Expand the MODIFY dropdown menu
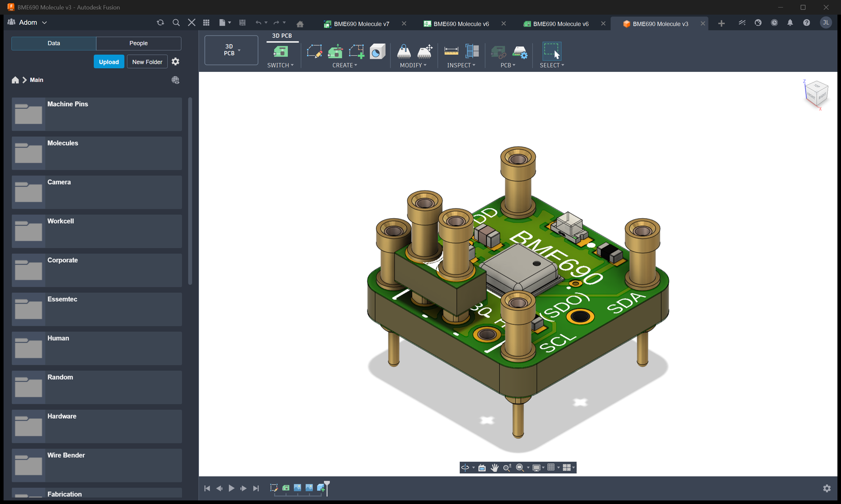841x504 pixels. 413,65
